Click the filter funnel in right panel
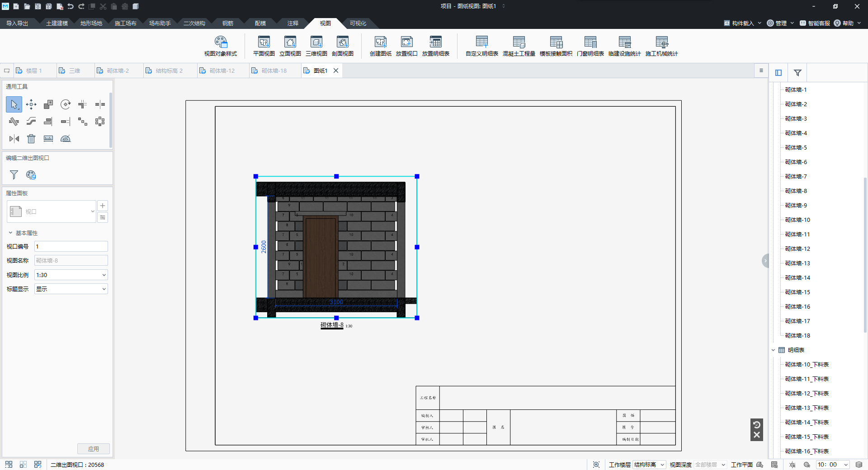Viewport: 868px width, 470px height. click(797, 73)
